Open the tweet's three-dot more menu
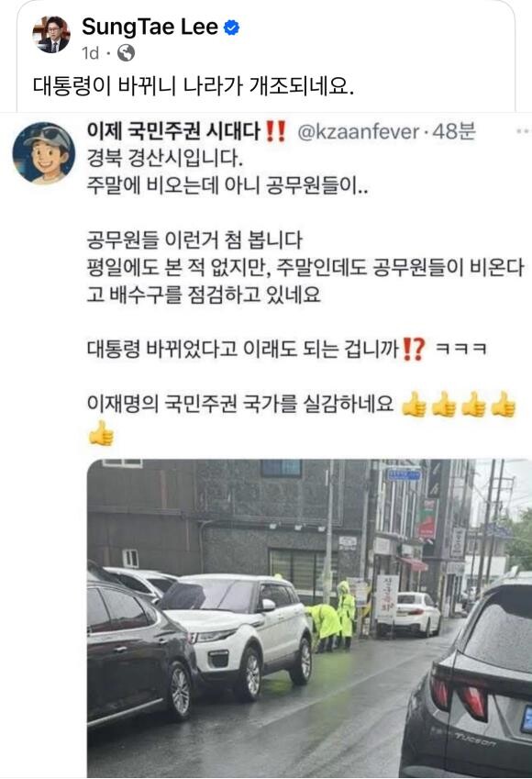The height and width of the screenshot is (779, 532). click(523, 131)
